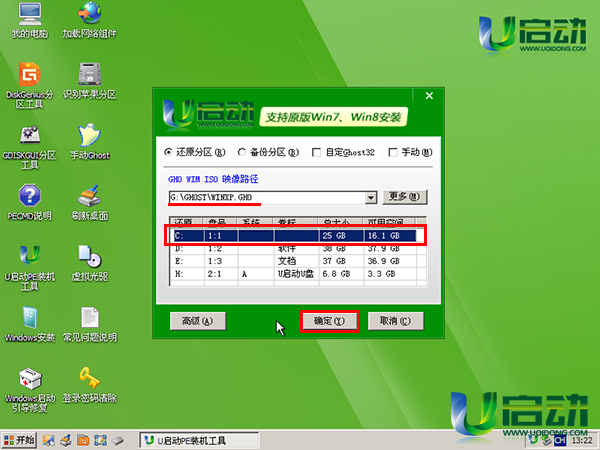Open the 登录密码清除 key icon
The height and width of the screenshot is (450, 600).
pyautogui.click(x=90, y=385)
